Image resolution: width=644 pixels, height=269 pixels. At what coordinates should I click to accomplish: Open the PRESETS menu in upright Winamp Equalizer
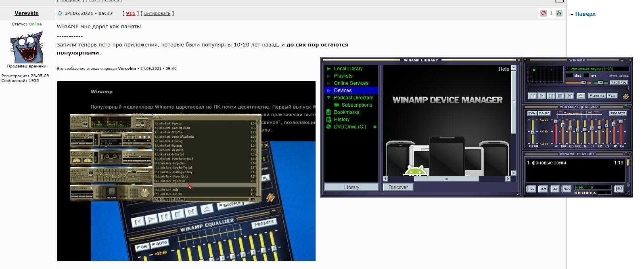point(618,113)
